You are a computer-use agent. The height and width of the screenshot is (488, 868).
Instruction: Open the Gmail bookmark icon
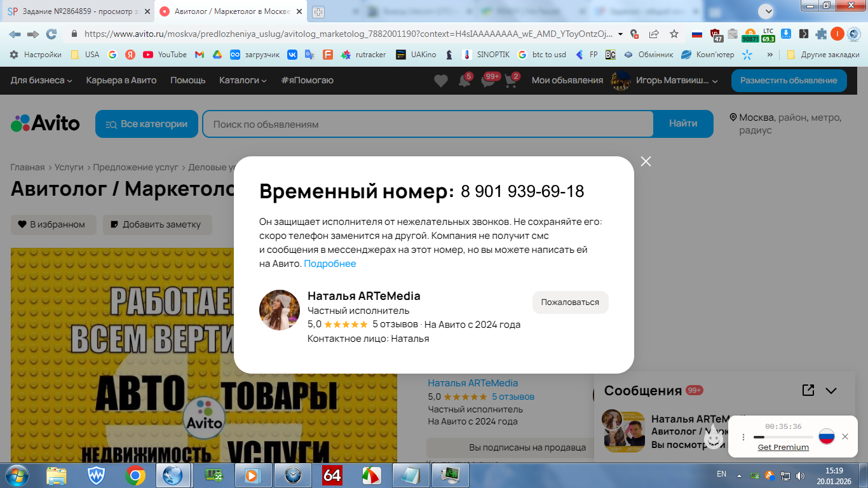[200, 55]
